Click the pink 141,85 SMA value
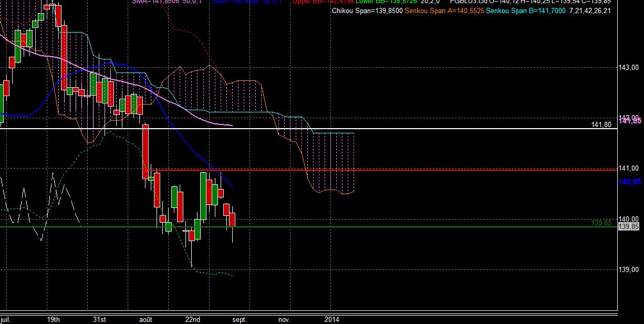This screenshot has height=324, width=644. click(x=630, y=121)
